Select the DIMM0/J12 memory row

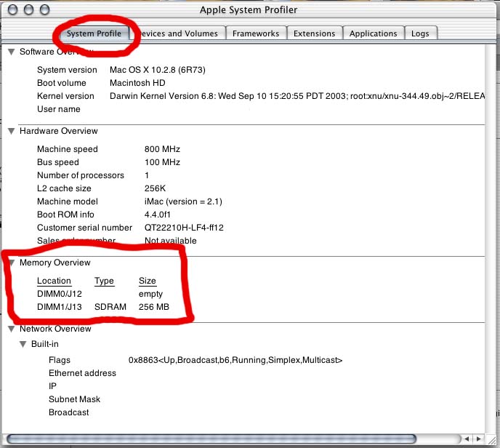pos(100,294)
